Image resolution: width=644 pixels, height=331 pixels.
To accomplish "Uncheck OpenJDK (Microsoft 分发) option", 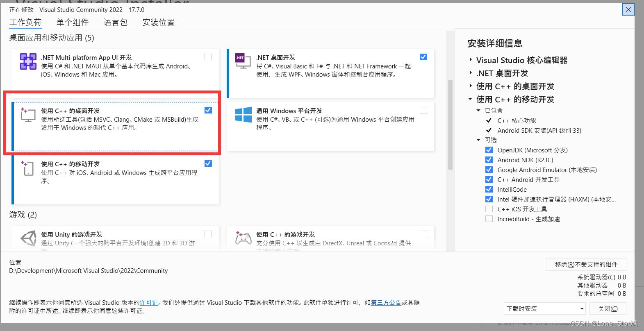I will (x=489, y=150).
